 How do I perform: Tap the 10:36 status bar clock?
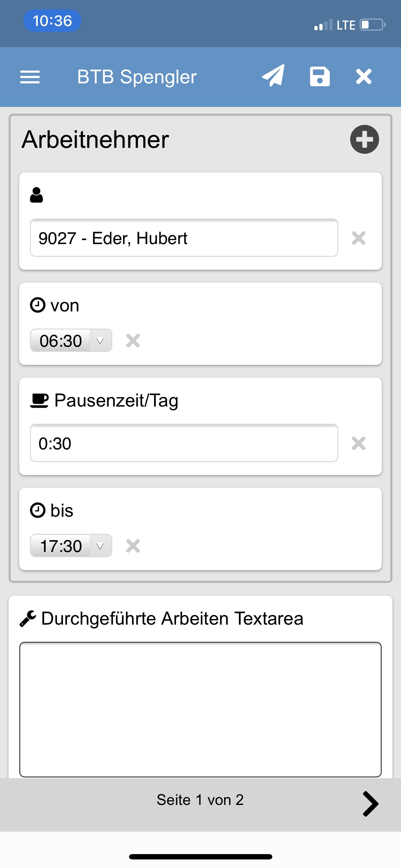click(x=52, y=21)
